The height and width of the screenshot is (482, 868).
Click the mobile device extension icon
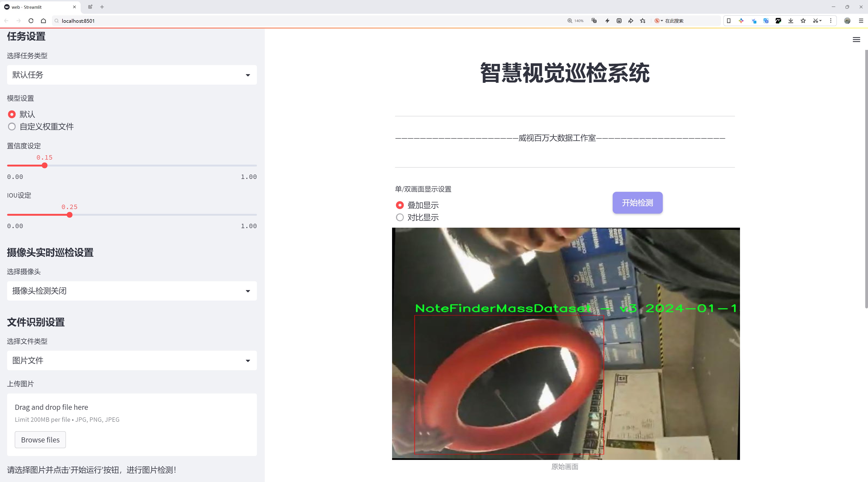729,20
